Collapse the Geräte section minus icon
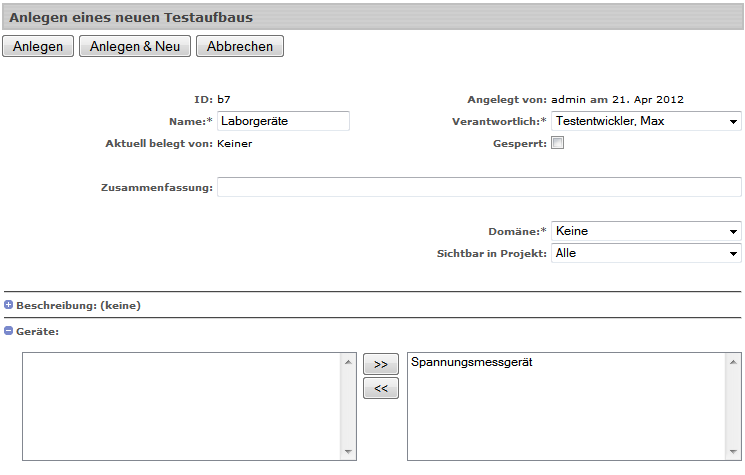 (x=9, y=331)
